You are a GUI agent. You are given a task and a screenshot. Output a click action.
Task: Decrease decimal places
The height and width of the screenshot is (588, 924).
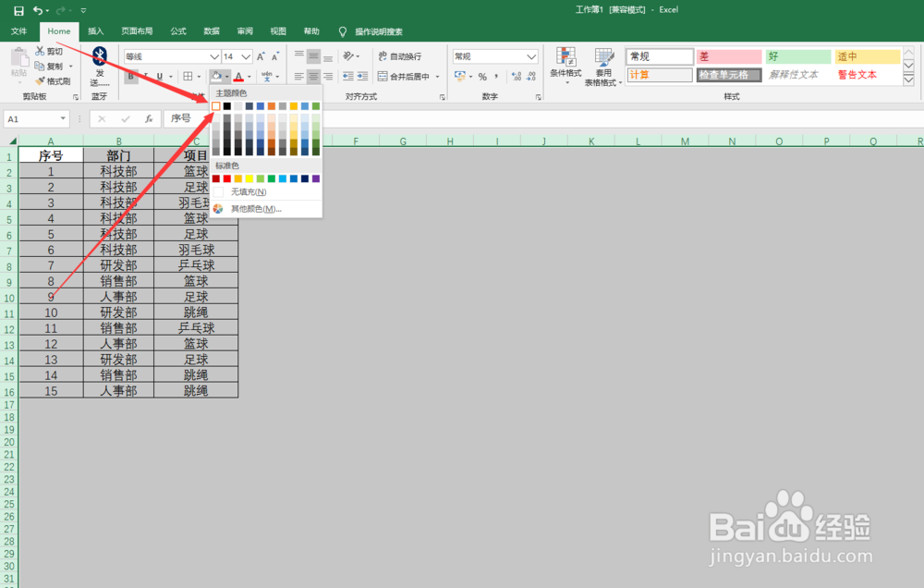531,76
